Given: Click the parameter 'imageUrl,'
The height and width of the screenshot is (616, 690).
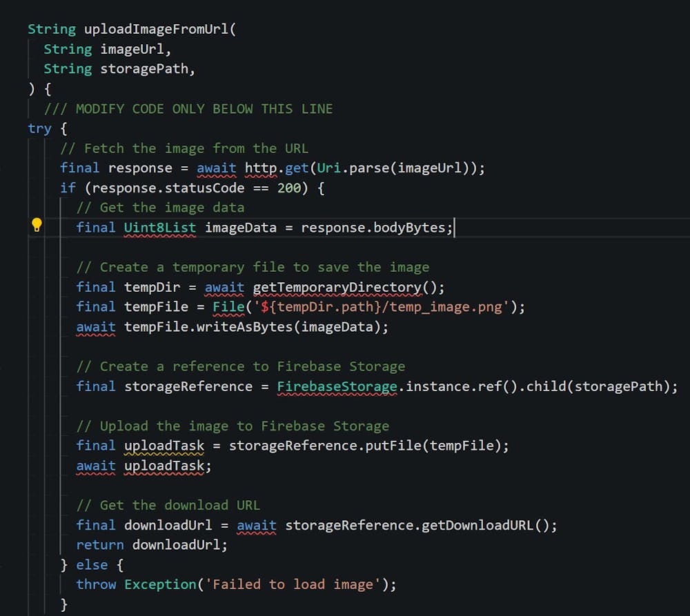Looking at the screenshot, I should point(135,49).
